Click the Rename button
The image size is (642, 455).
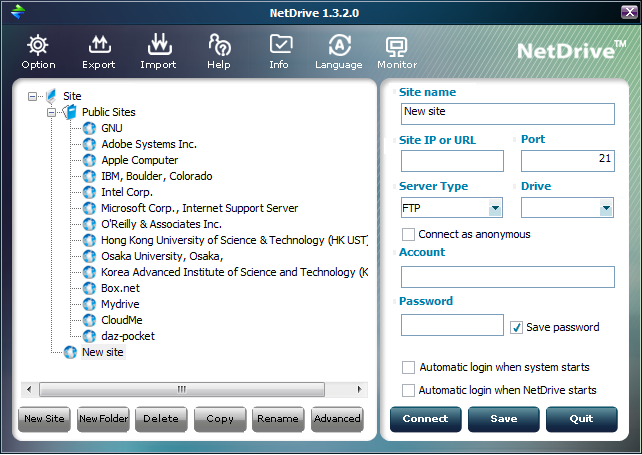(x=278, y=419)
